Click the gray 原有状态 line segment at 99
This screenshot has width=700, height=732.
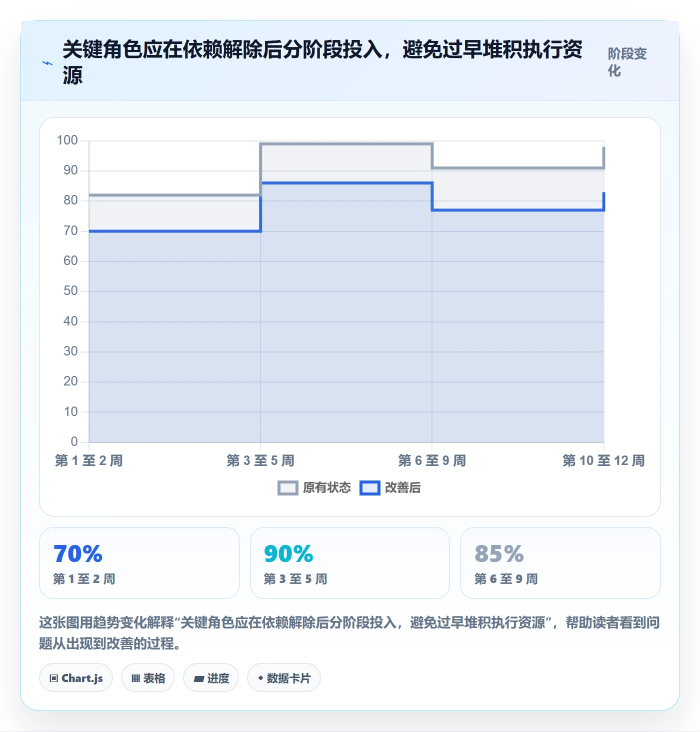click(x=346, y=144)
